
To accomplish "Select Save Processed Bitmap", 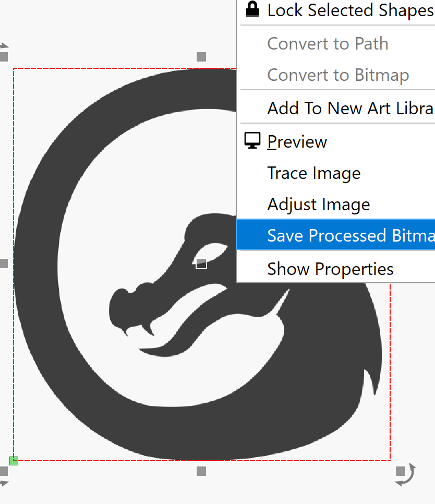I will tap(336, 235).
